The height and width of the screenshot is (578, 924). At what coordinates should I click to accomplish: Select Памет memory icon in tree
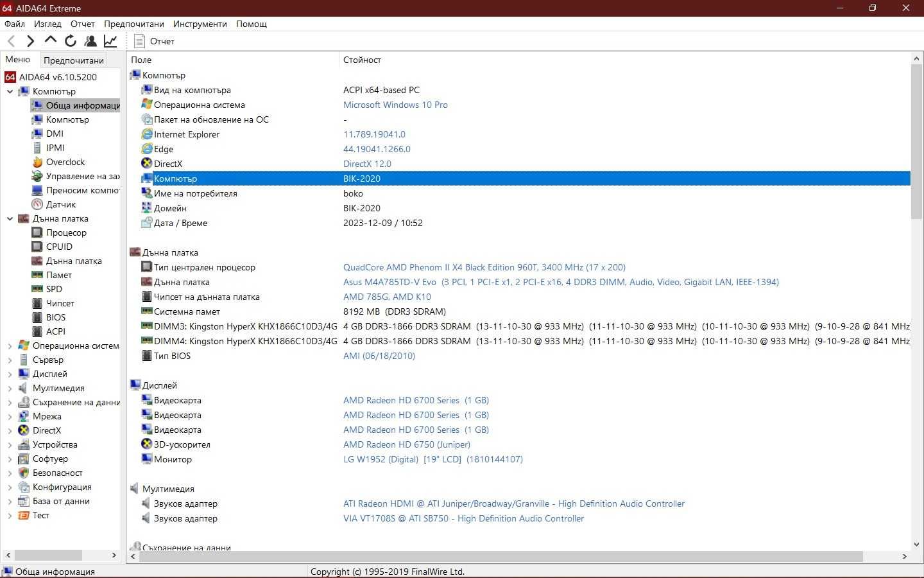[x=37, y=275]
